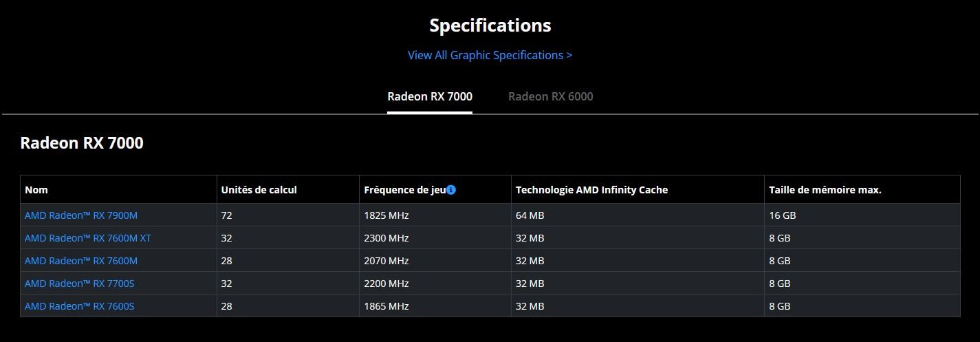Viewport: 980px width, 342px height.
Task: Select the 1825 MHz frequency cell
Action: [x=386, y=215]
